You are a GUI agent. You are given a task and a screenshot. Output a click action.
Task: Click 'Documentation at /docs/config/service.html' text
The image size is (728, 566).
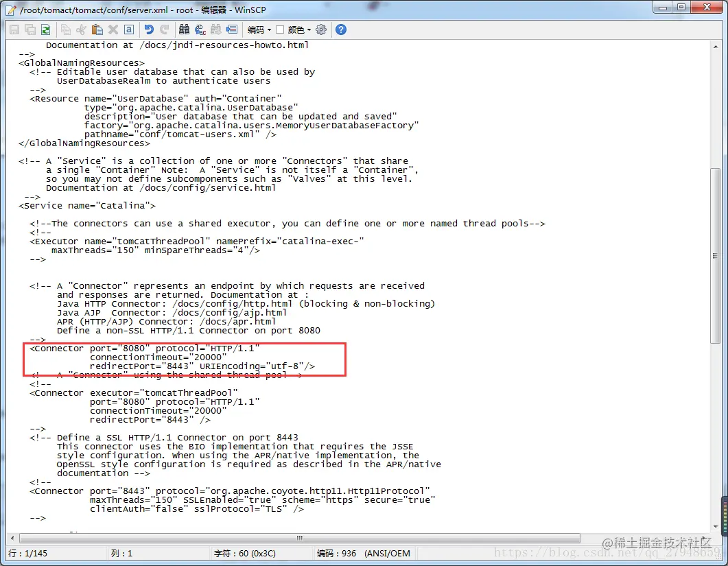tap(161, 187)
